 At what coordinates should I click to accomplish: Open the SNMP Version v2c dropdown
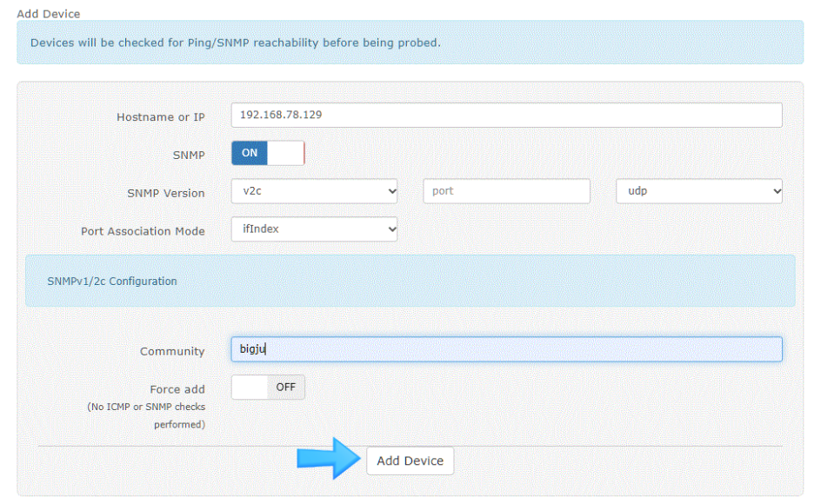pos(314,191)
